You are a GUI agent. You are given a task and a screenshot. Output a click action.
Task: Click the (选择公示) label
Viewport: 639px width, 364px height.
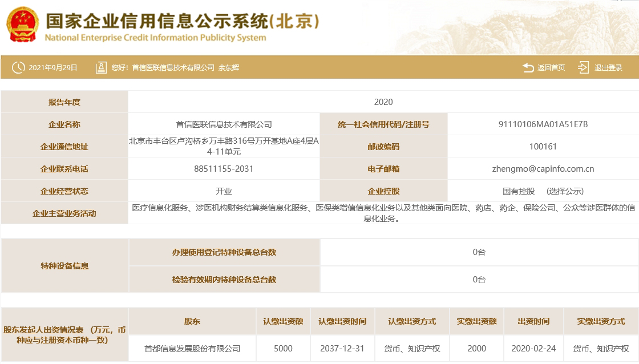coord(565,191)
